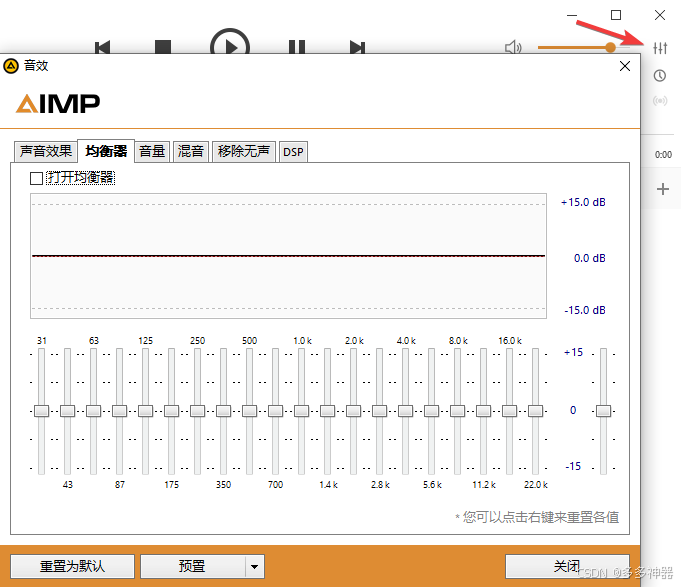The height and width of the screenshot is (587, 681).
Task: Click the 22.0 k band slider
Action: tap(536, 411)
